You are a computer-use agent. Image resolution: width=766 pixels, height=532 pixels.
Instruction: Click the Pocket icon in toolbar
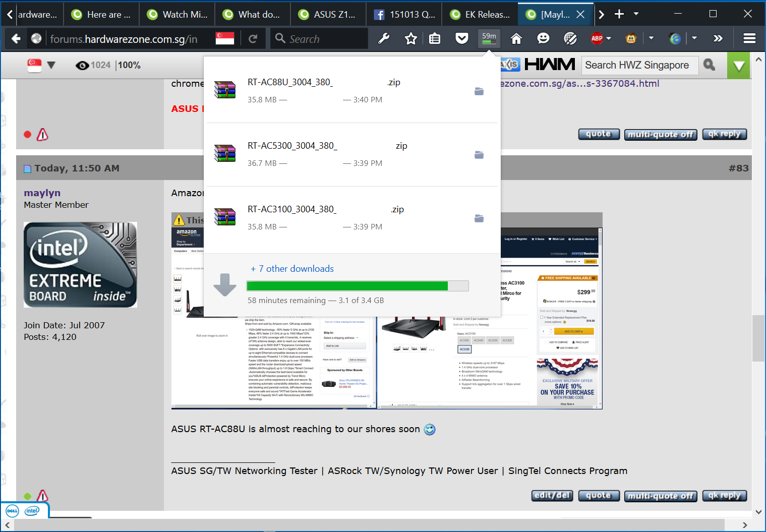(461, 38)
